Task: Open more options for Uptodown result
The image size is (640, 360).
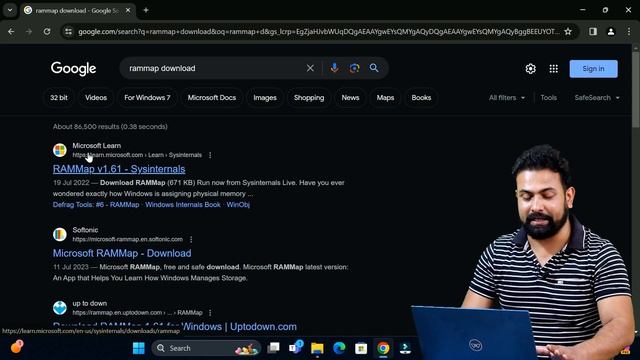Action: point(210,313)
